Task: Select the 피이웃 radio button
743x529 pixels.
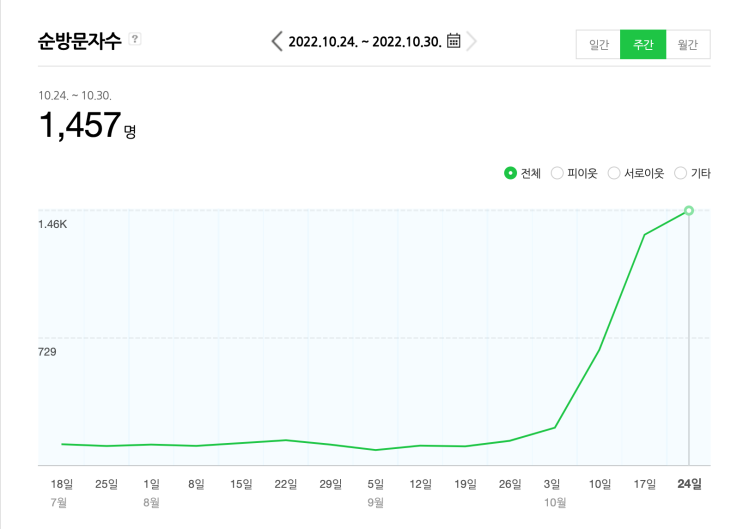Action: pyautogui.click(x=557, y=173)
